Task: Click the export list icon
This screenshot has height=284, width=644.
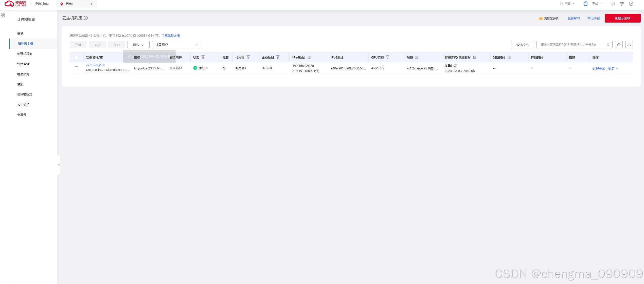Action: [629, 45]
